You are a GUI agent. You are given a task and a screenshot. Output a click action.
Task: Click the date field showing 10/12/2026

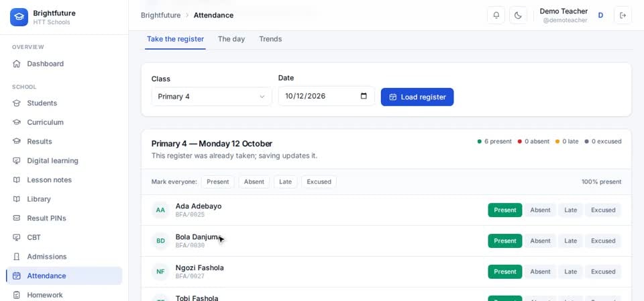pyautogui.click(x=327, y=96)
